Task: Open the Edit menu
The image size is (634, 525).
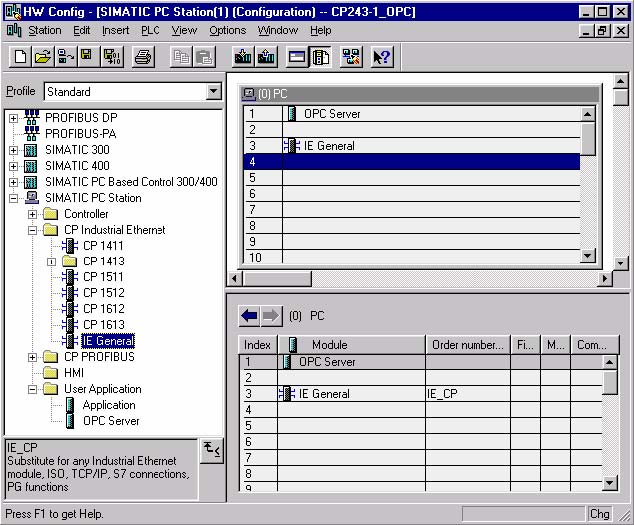Action: (82, 30)
